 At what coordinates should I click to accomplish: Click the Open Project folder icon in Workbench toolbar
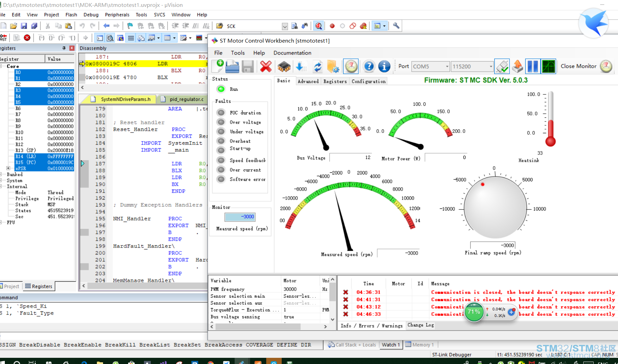tap(232, 66)
